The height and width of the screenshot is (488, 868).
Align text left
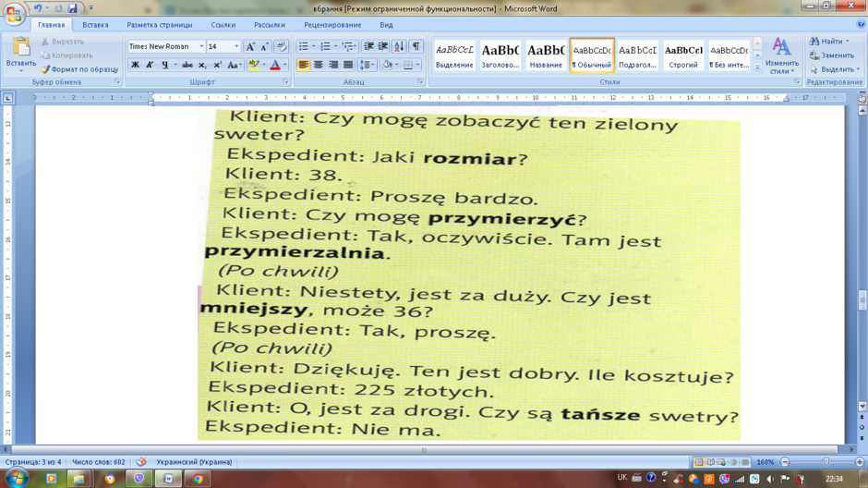coord(304,65)
